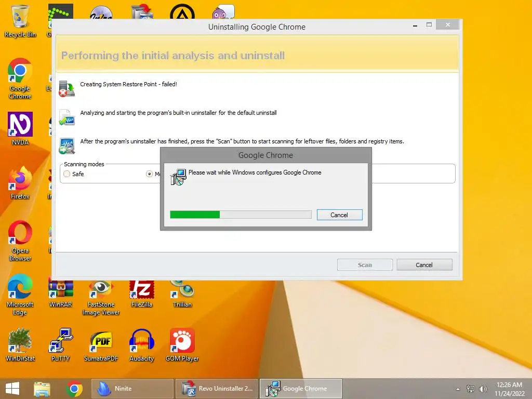Click the analyzing uninstaller step icon
This screenshot has width=532, height=399.
point(66,117)
